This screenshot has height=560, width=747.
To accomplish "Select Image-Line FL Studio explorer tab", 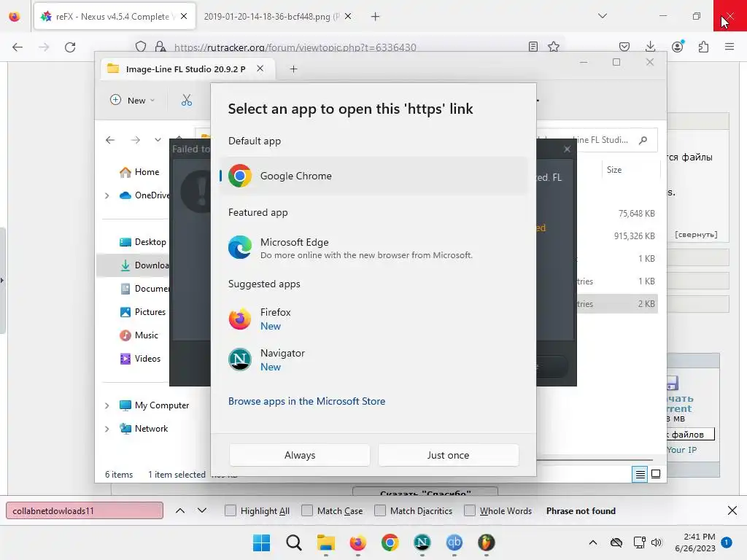I will pyautogui.click(x=186, y=69).
